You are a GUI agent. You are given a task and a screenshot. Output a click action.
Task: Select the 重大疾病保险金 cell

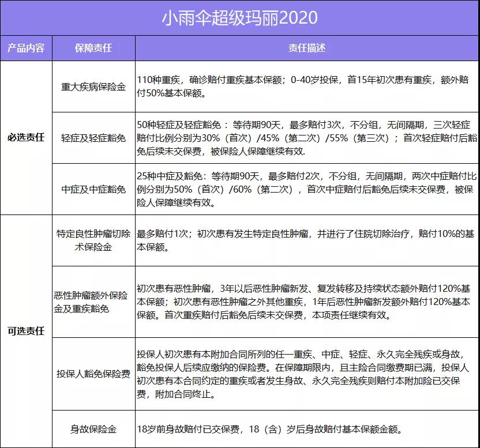click(x=93, y=86)
